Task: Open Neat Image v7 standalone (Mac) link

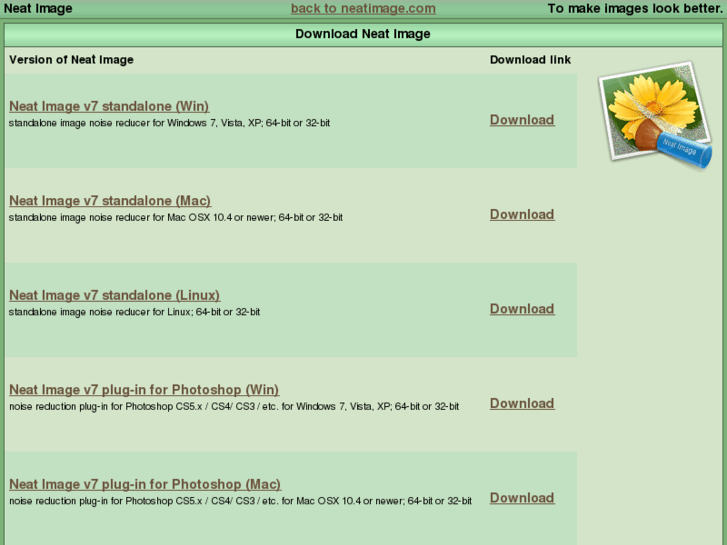Action: pyautogui.click(x=110, y=201)
